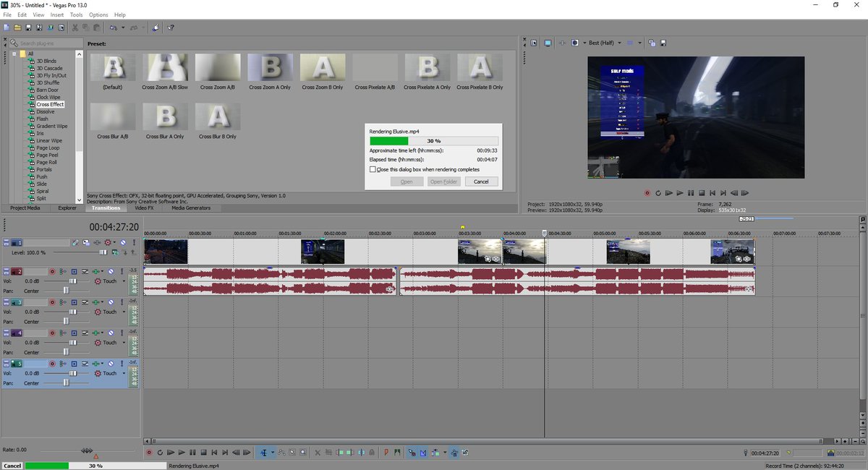Click Go to End button under preview
Viewport: 868px width, 470px height.
[723, 193]
